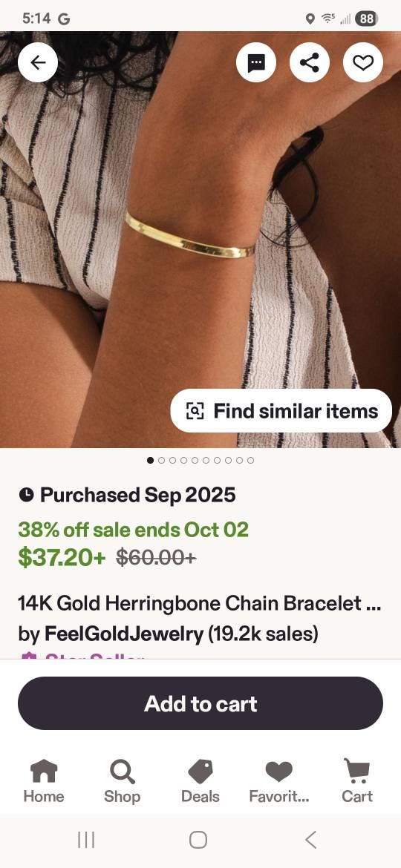
Task: Tap the back arrow icon
Action: [x=38, y=62]
